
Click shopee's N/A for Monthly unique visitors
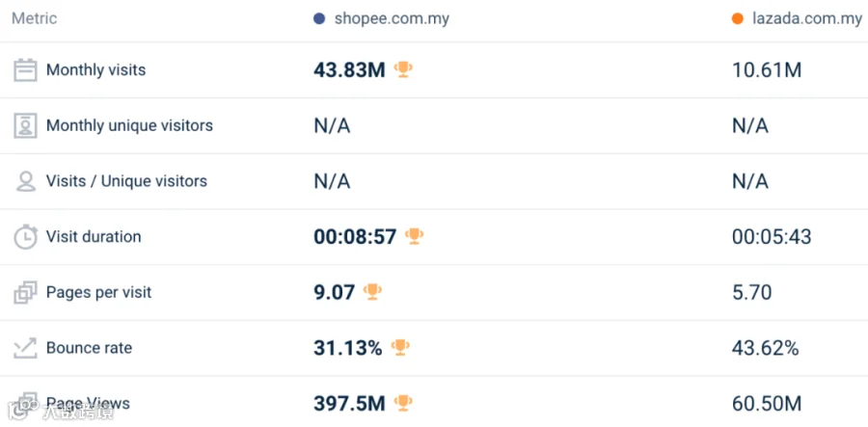332,126
